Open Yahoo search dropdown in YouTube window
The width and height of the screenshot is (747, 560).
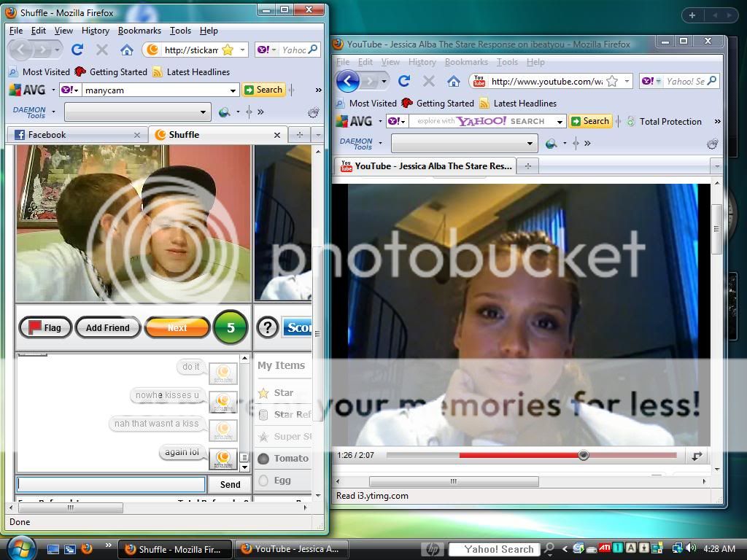(x=560, y=122)
